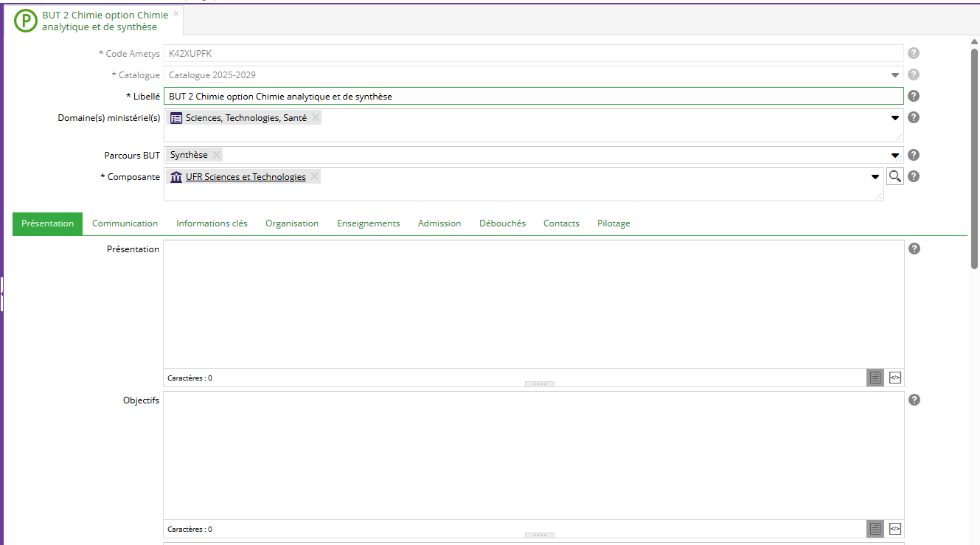
Task: Switch Présentation editor to source code view
Action: [x=895, y=378]
